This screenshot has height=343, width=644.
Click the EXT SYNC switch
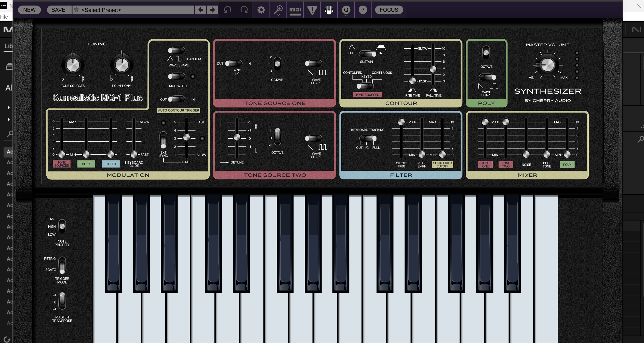tap(163, 140)
